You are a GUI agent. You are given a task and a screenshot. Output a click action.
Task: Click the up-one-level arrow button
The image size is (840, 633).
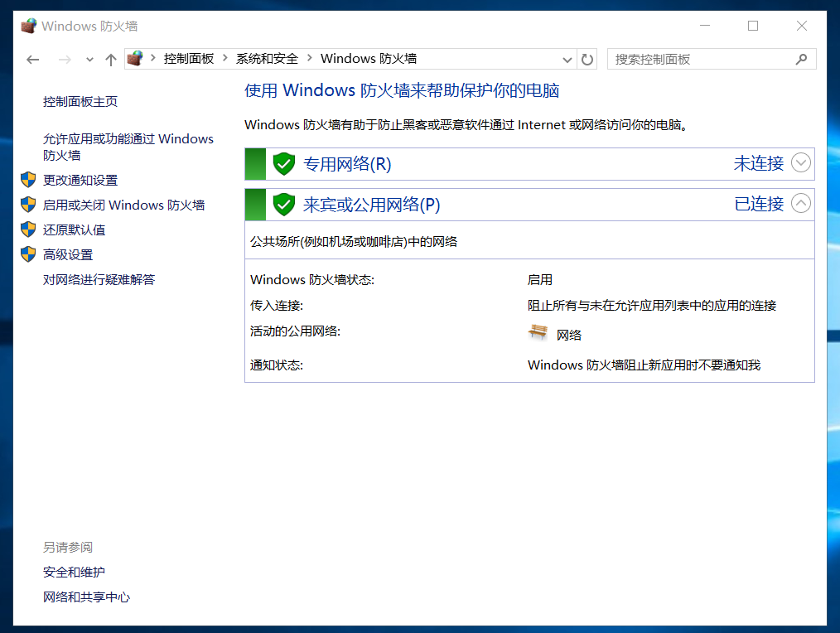pos(111,60)
